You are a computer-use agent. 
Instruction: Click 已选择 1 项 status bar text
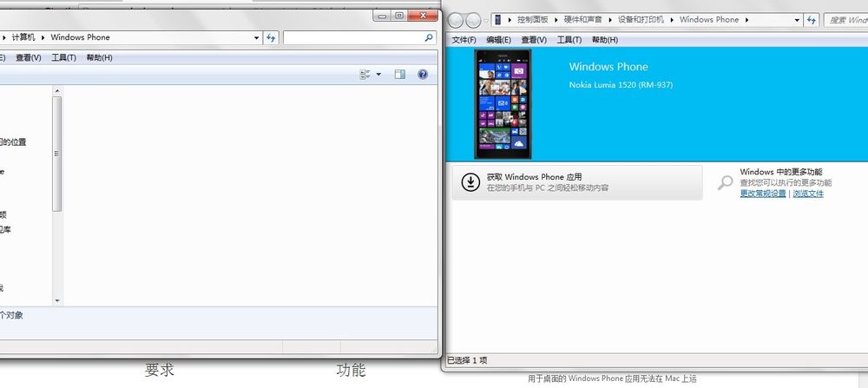coord(467,360)
